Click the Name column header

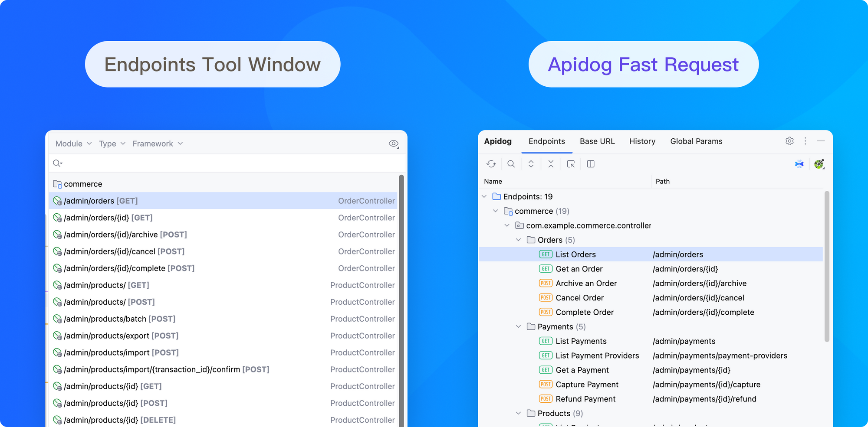coord(493,181)
